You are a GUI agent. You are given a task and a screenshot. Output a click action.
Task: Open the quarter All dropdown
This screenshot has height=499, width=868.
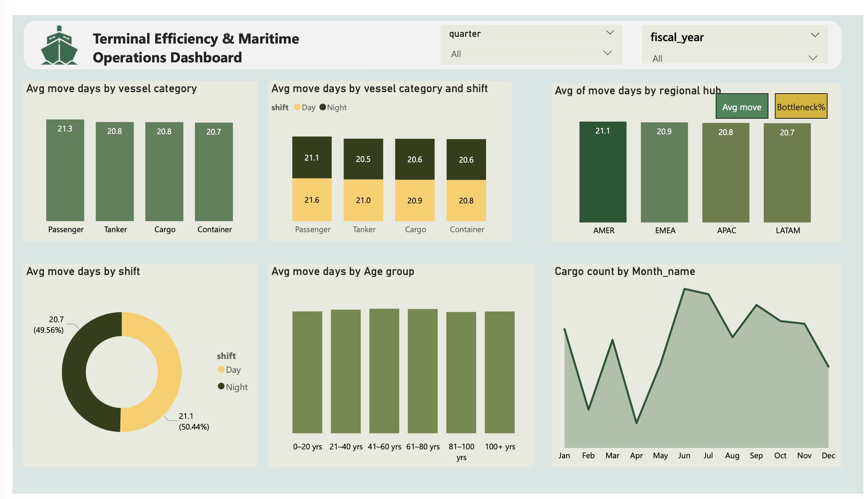607,53
